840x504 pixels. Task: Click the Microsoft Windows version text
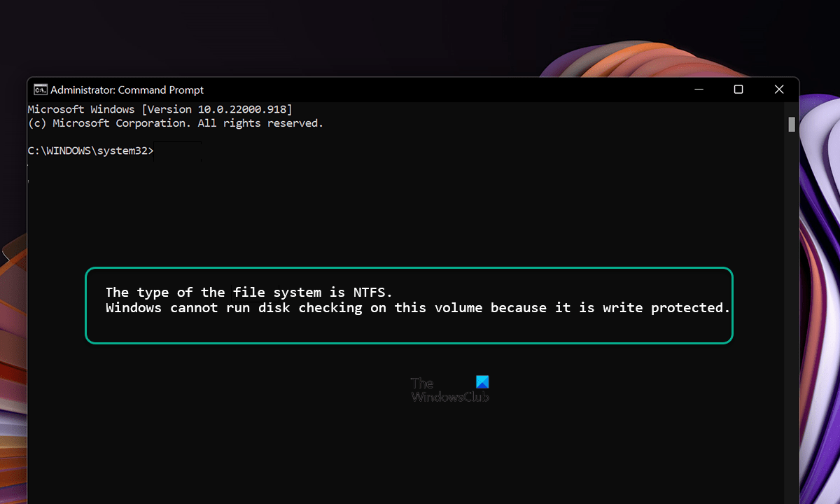[x=159, y=108]
